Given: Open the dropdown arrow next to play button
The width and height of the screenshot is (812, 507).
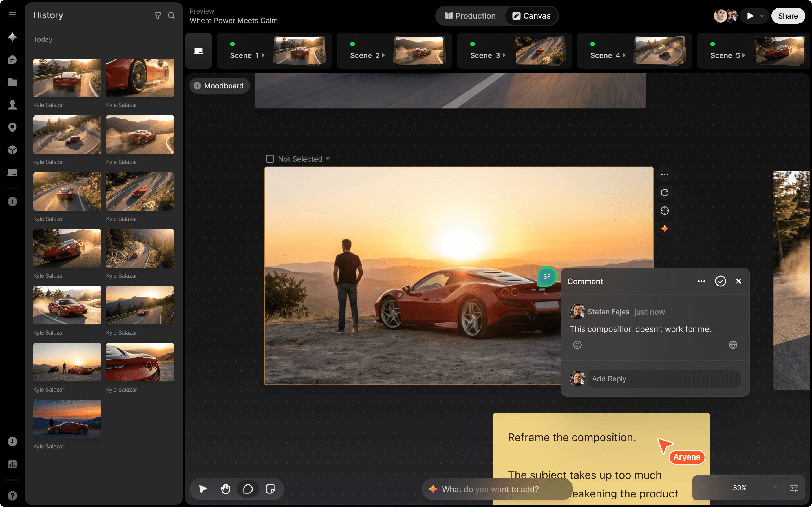Looking at the screenshot, I should 762,16.
